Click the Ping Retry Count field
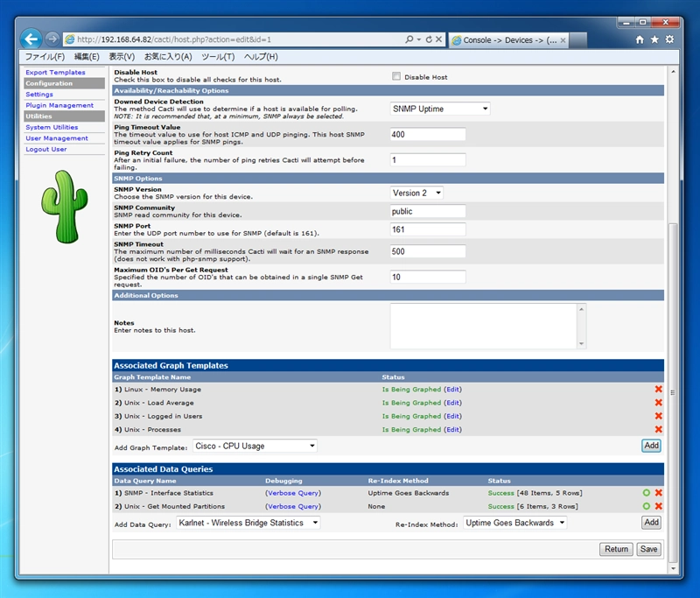Screen dimensions: 700x598 tap(428, 160)
